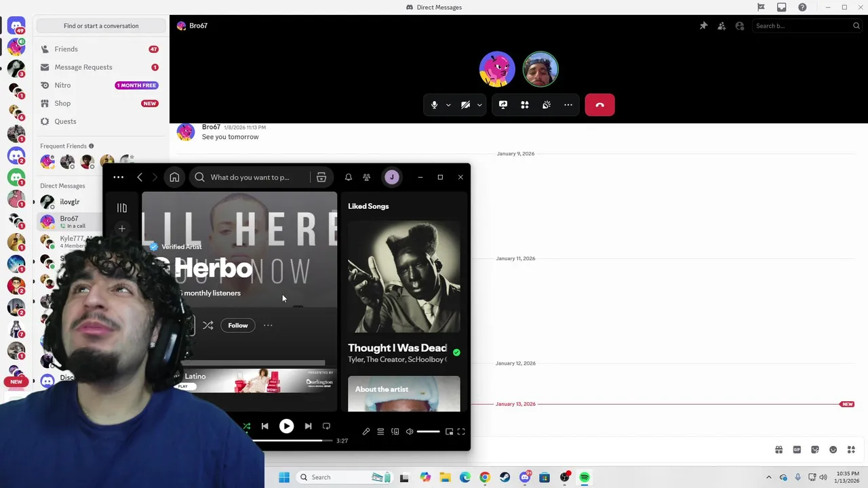The image size is (868, 488).
Task: Open emoji picker in Discord message bar
Action: tap(833, 449)
